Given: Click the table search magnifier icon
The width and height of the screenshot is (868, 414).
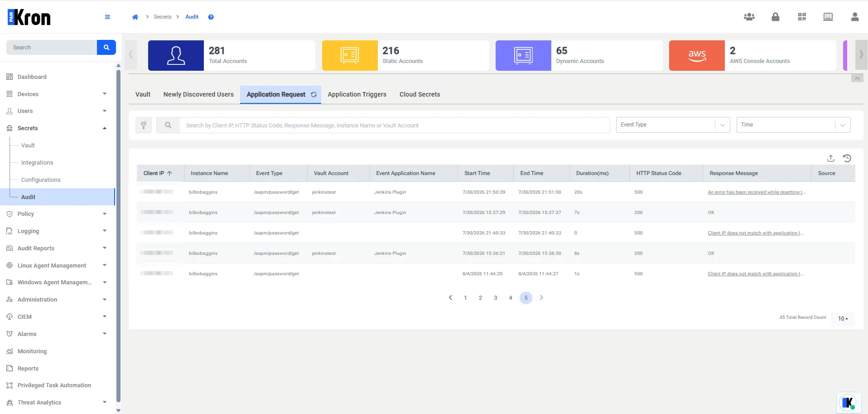Looking at the screenshot, I should 168,125.
